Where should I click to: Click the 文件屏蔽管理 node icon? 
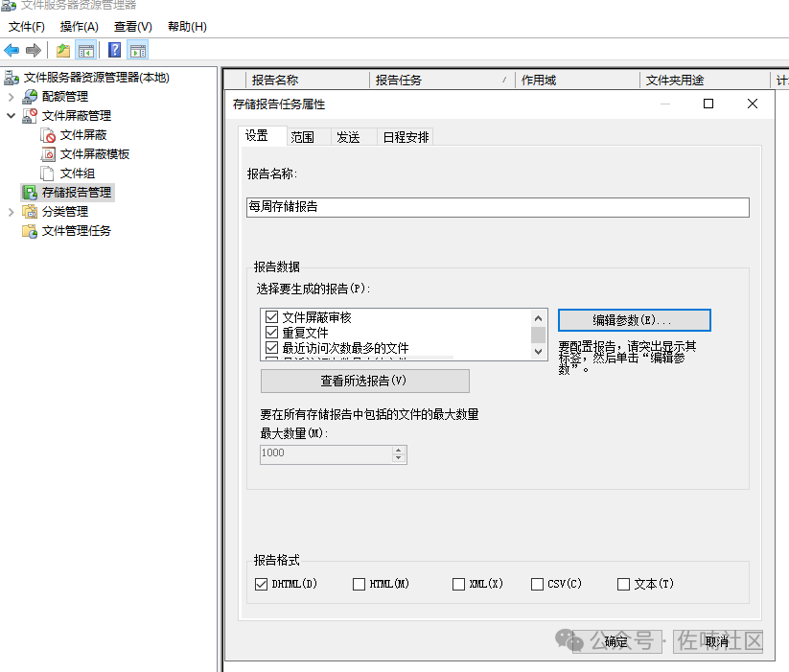tap(30, 116)
